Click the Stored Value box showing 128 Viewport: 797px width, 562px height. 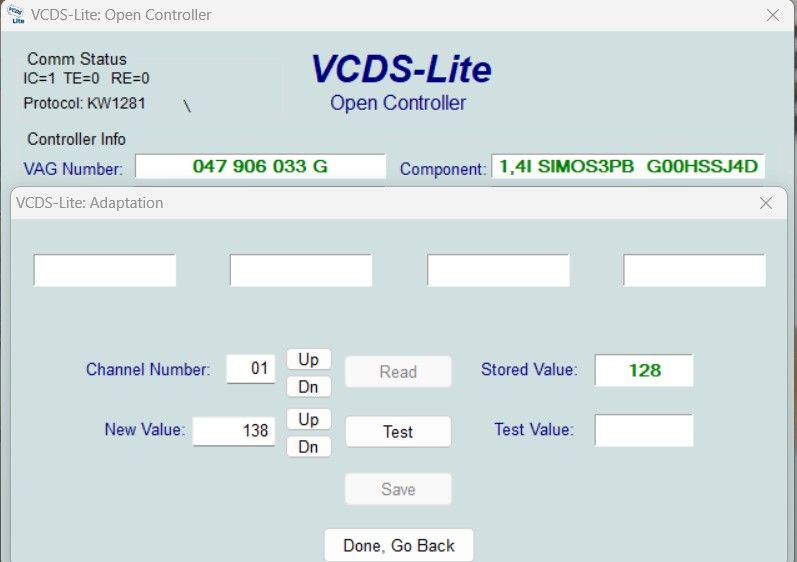pos(644,370)
